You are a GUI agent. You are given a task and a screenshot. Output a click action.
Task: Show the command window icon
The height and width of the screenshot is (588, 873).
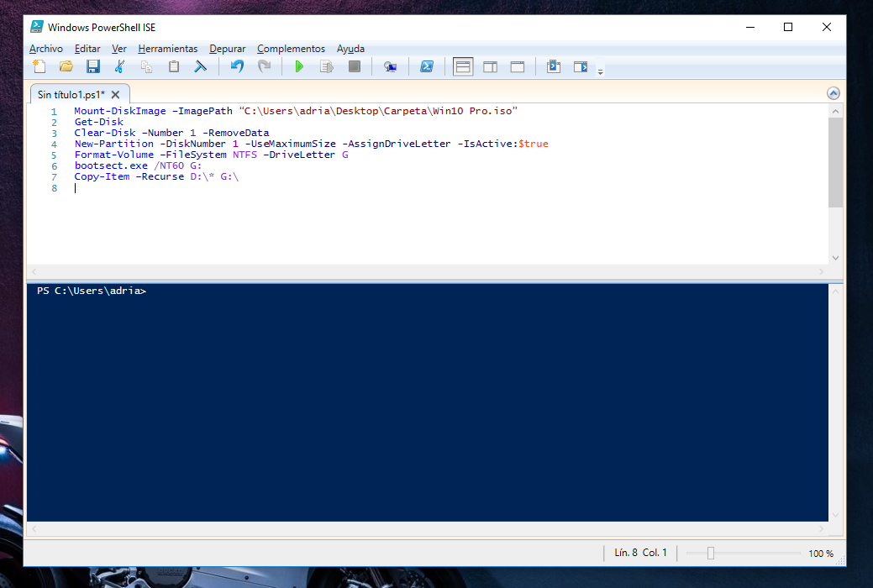554,67
